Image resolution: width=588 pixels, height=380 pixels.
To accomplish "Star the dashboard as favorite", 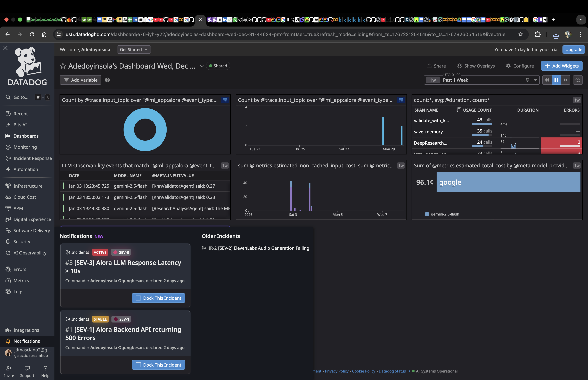I will point(63,66).
